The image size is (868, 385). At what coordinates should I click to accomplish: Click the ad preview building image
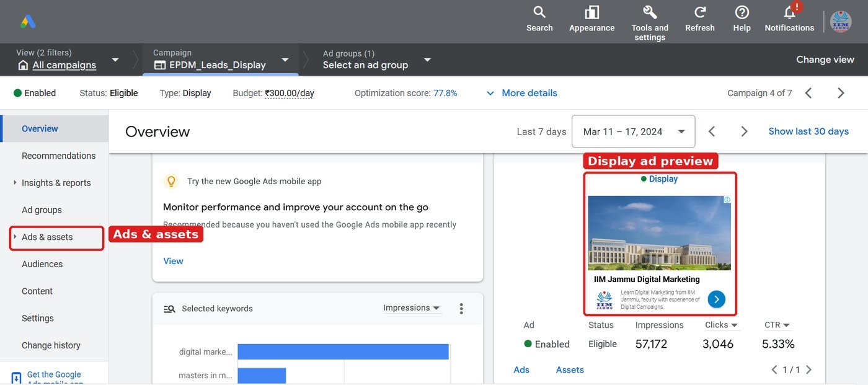click(659, 233)
